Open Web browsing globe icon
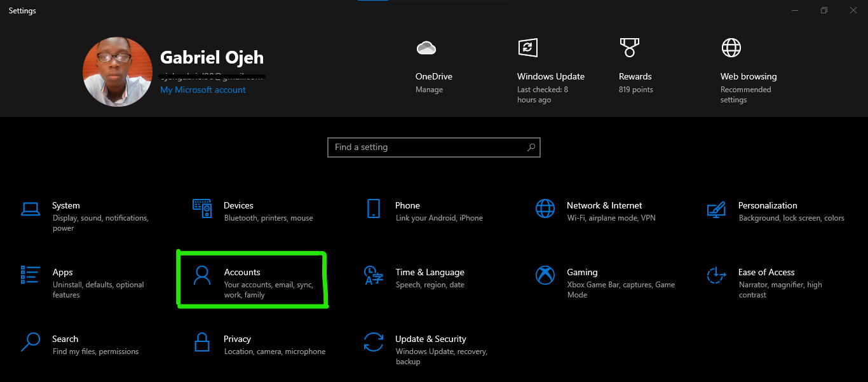This screenshot has height=382, width=868. pos(731,48)
